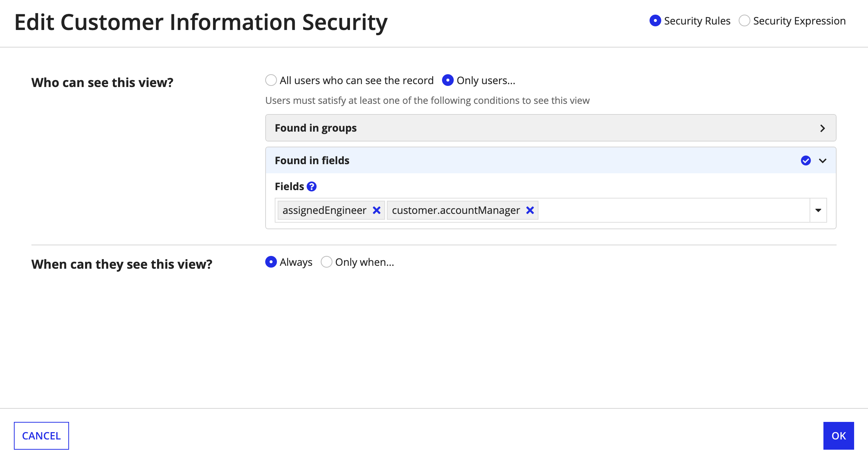
Task: Remove the customer.accountManager field tag
Action: (530, 210)
